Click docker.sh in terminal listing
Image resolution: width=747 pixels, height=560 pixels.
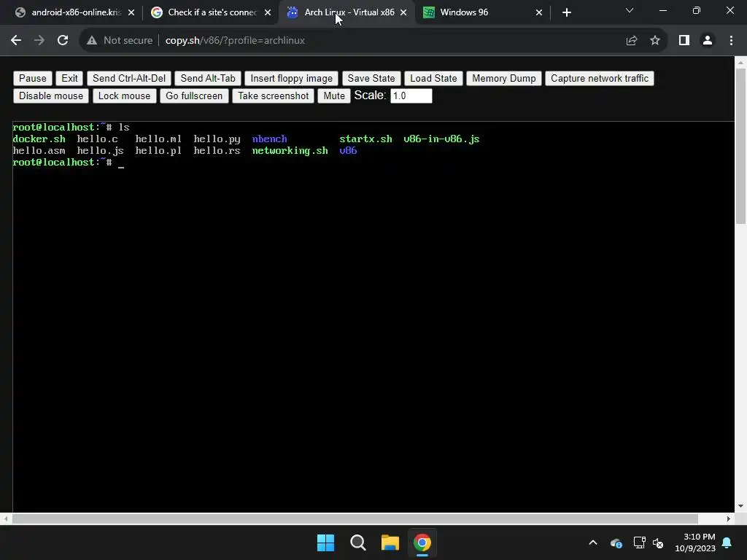39,139
